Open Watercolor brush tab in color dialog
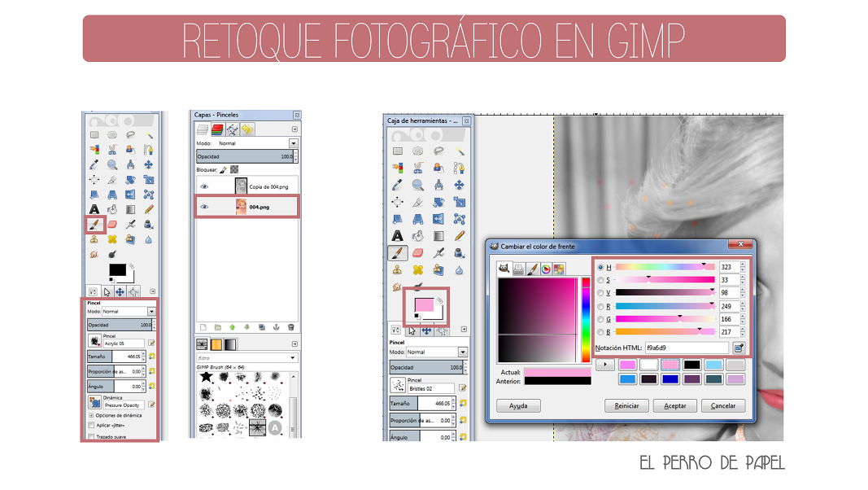This screenshot has width=868, height=490. click(x=532, y=269)
